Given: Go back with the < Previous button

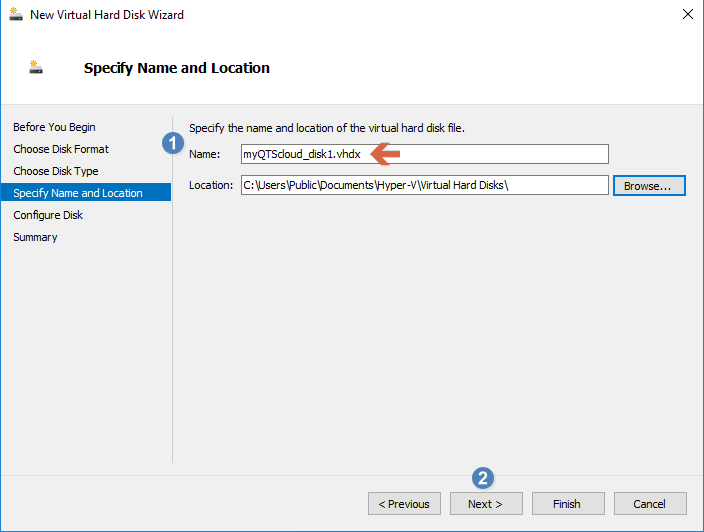Looking at the screenshot, I should pyautogui.click(x=404, y=504).
